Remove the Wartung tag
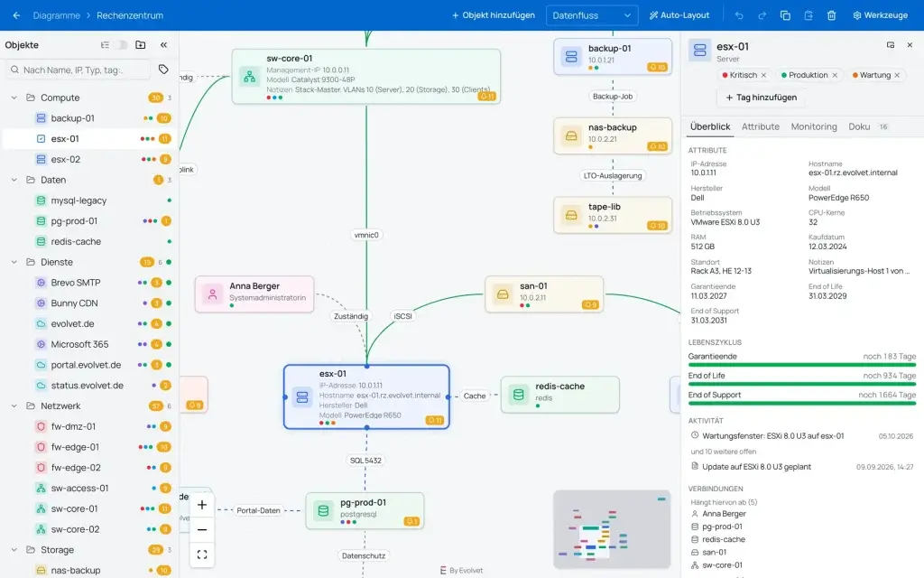Viewport: 924px width, 578px height. click(897, 75)
